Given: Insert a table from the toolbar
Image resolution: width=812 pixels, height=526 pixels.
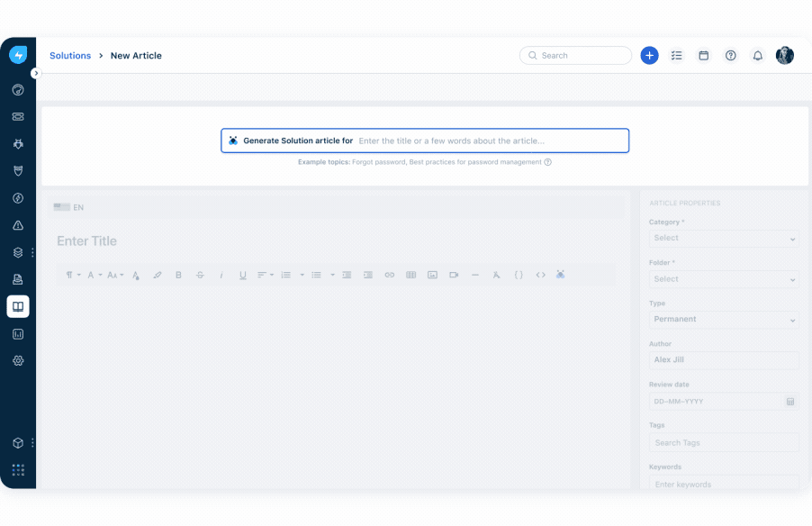Looking at the screenshot, I should point(411,276).
